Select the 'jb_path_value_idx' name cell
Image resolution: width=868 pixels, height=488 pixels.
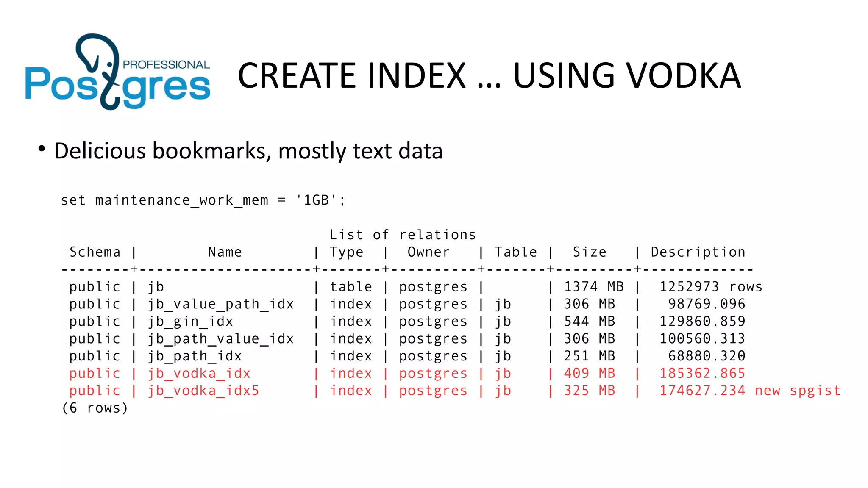220,339
